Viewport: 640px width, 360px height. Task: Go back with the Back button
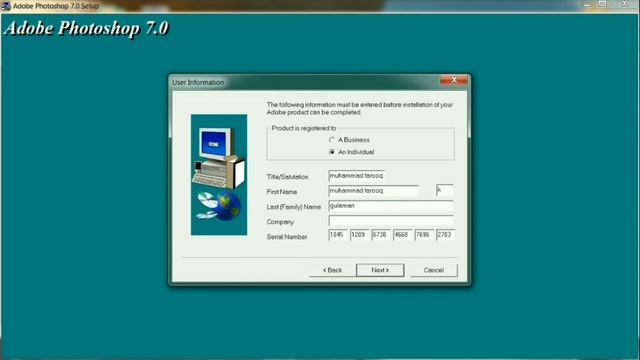coord(332,270)
